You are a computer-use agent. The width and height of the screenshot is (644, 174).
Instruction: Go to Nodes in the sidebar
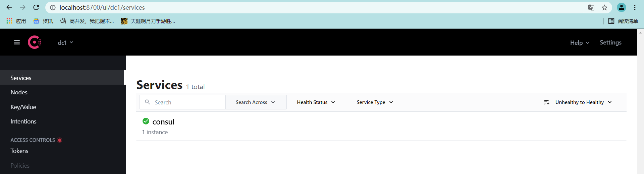19,92
